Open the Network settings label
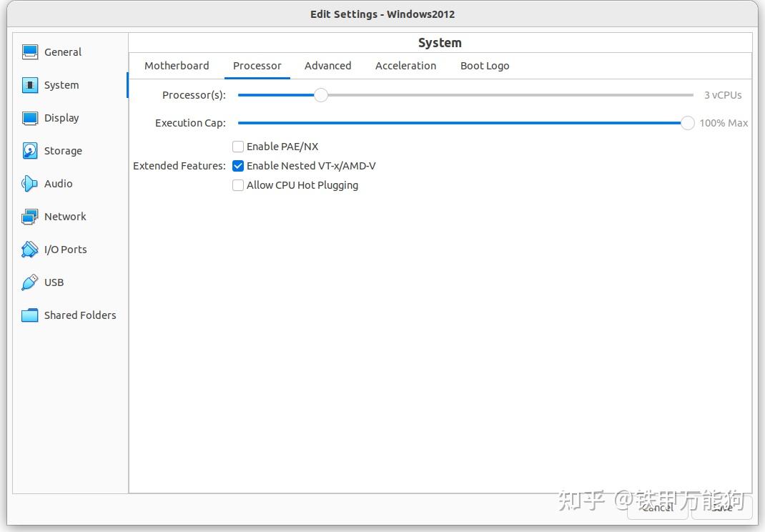 click(65, 217)
